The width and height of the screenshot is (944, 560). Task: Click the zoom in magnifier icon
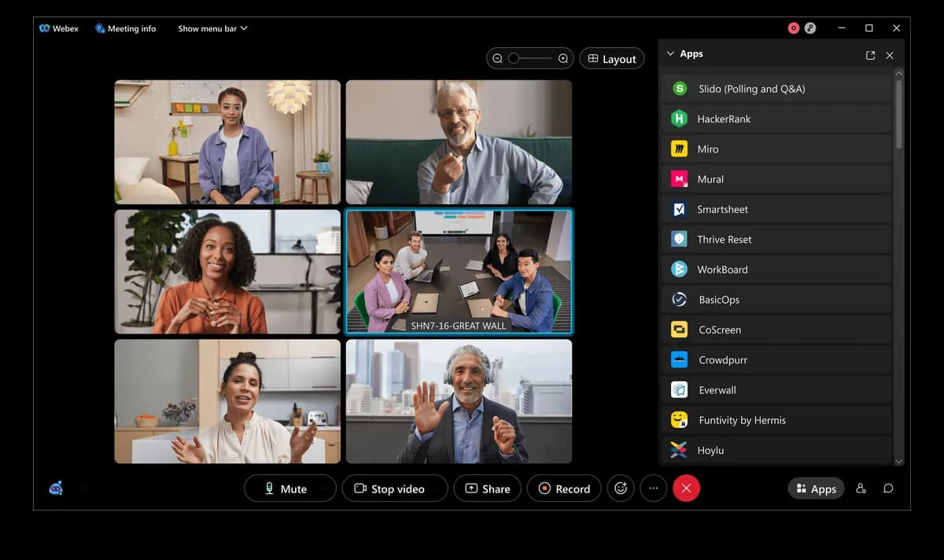point(563,58)
